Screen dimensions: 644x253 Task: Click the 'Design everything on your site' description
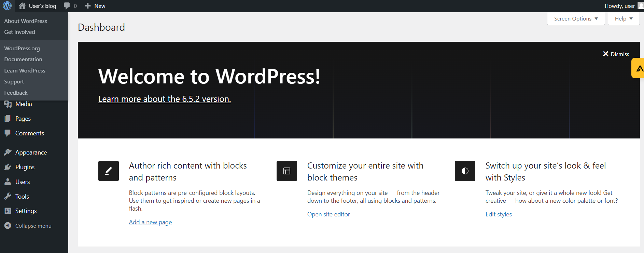click(374, 197)
